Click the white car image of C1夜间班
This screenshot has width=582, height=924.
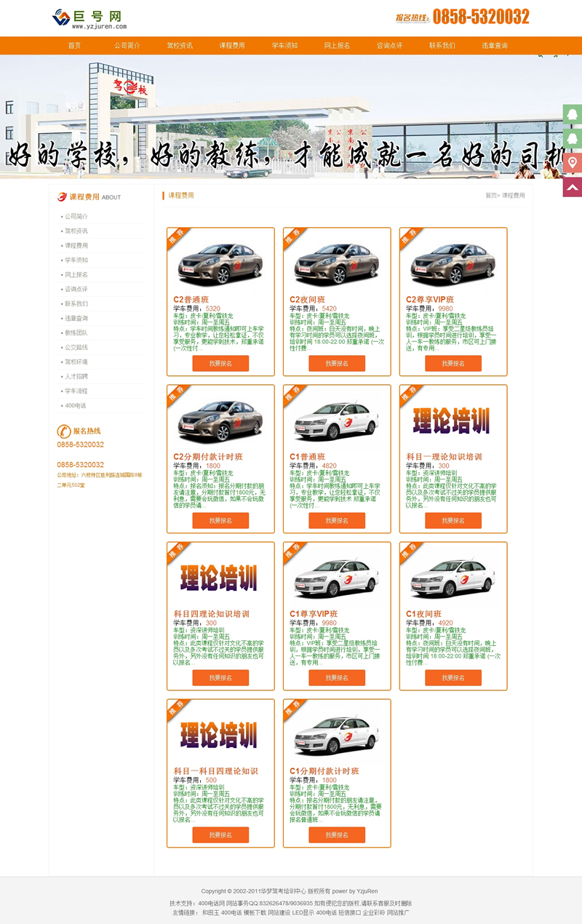point(453,578)
